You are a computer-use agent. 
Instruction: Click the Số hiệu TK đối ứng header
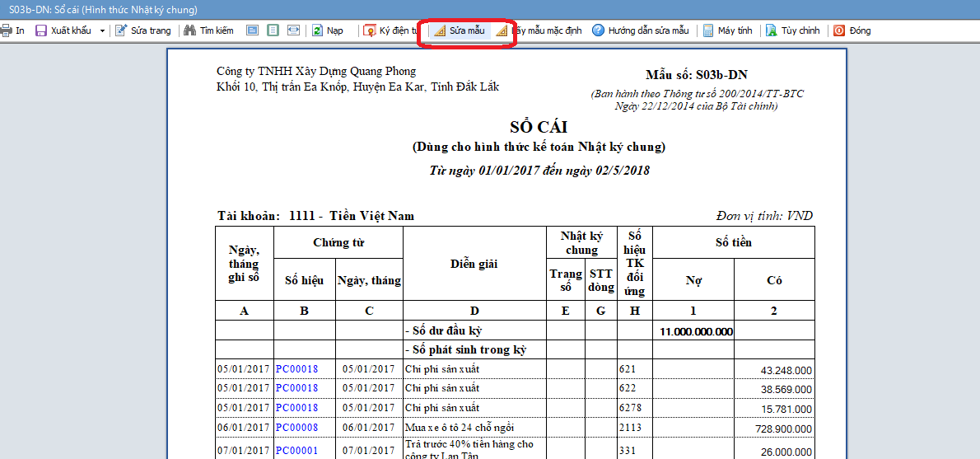pyautogui.click(x=635, y=263)
